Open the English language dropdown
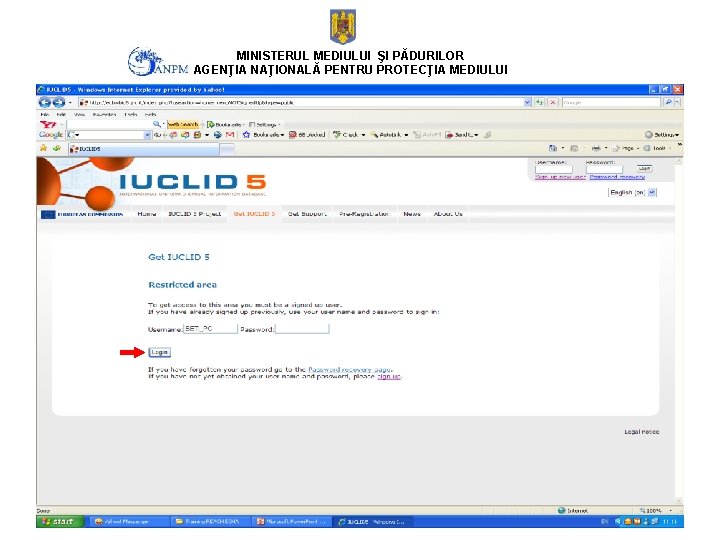The width and height of the screenshot is (720, 540). coord(633,192)
